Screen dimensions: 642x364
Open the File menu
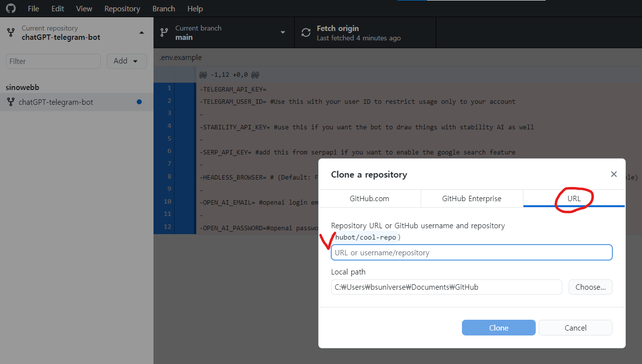coord(33,9)
